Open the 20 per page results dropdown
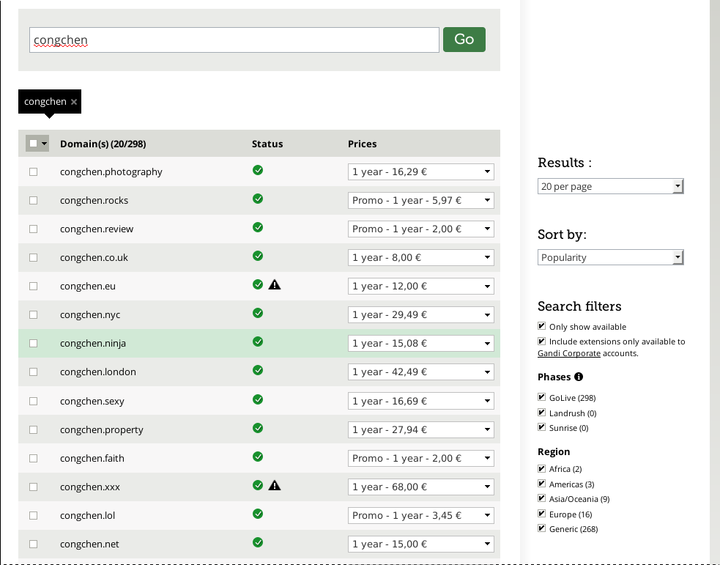The image size is (720, 565). (x=610, y=187)
